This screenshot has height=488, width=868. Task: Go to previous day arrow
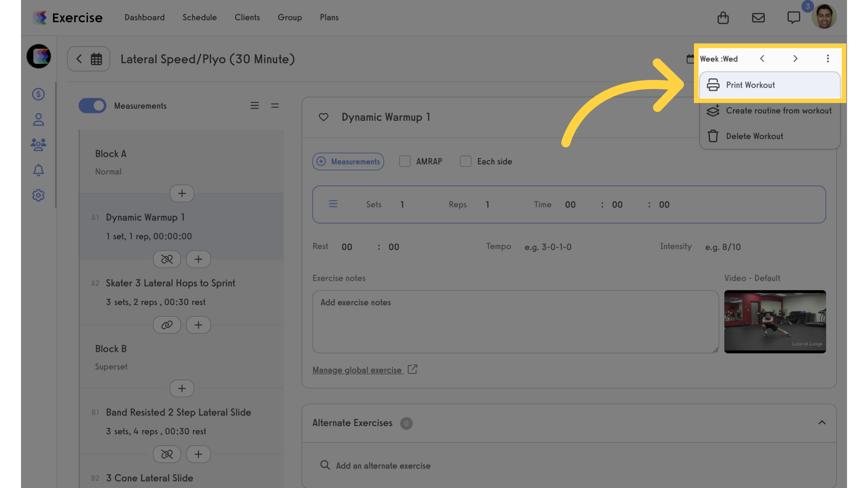click(762, 59)
